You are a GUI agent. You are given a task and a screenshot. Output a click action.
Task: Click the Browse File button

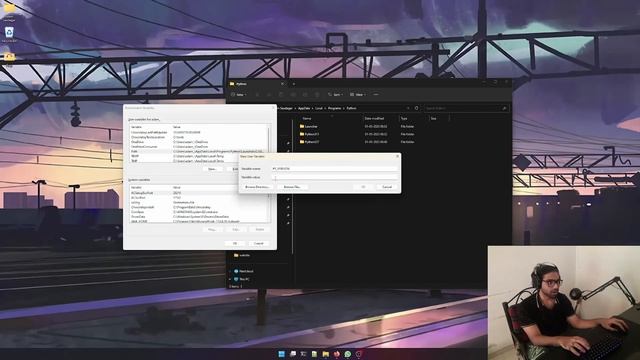click(x=292, y=187)
